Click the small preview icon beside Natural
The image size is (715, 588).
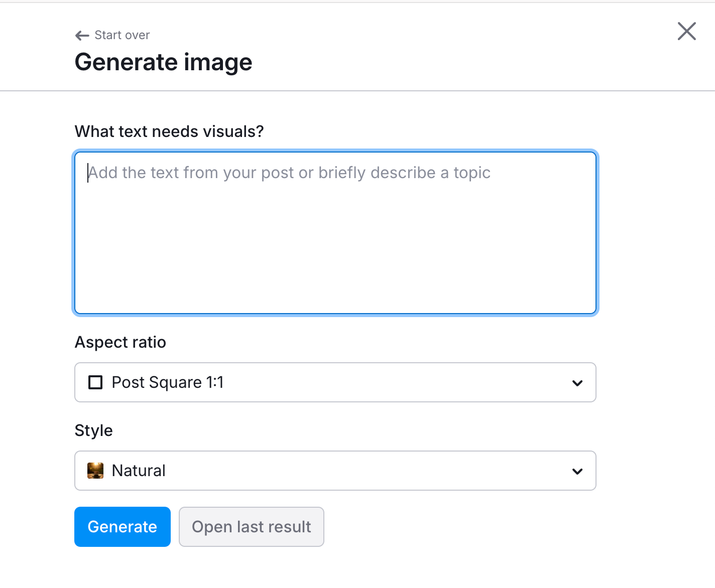[95, 471]
